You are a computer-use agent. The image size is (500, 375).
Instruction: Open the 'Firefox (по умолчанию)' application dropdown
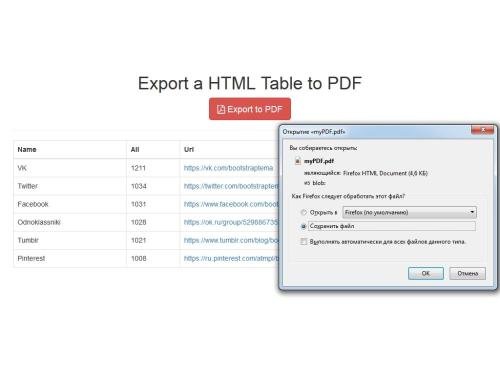(409, 212)
